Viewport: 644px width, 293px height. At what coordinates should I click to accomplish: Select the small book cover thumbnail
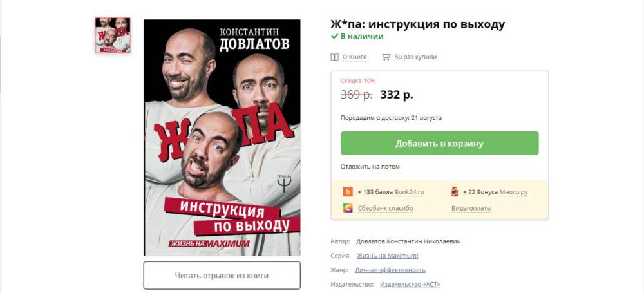113,35
